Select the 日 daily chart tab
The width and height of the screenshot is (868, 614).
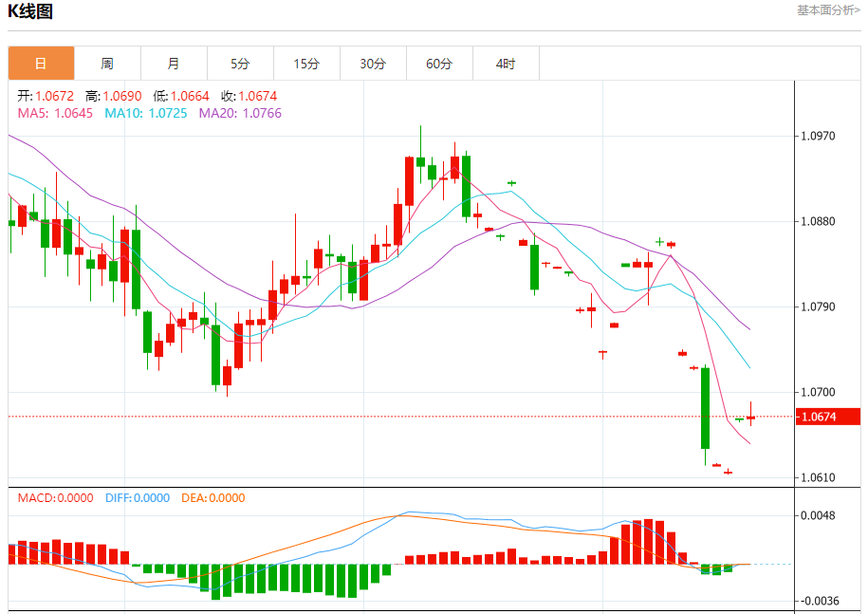[41, 64]
